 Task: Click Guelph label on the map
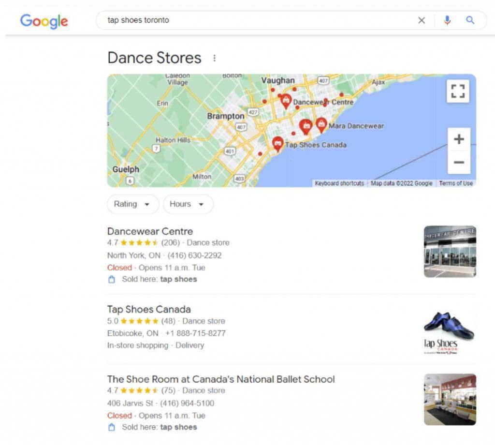[126, 169]
